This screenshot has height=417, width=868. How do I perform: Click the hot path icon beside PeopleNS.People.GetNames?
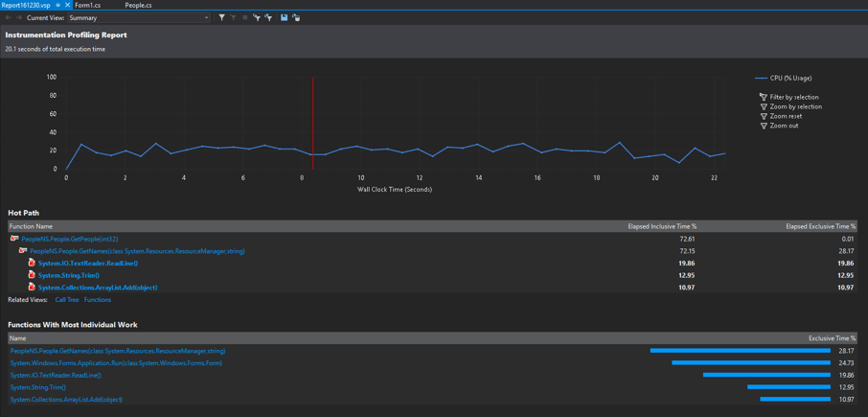pyautogui.click(x=23, y=251)
